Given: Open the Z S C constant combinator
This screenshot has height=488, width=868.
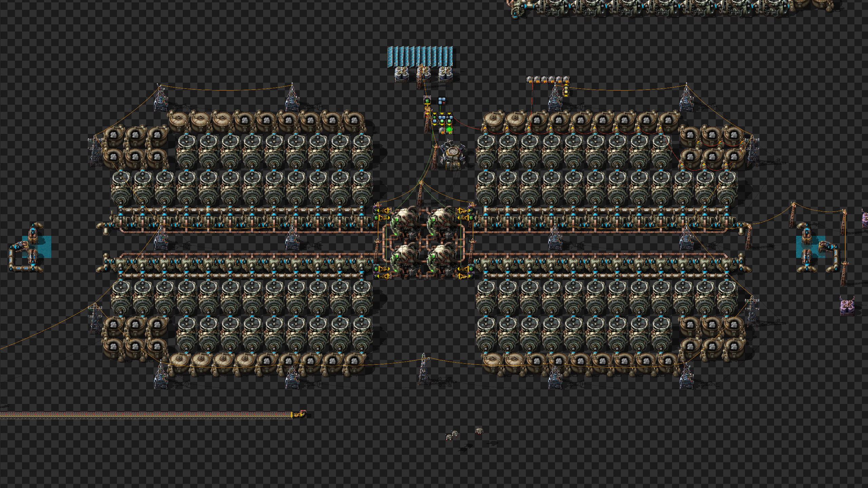Looking at the screenshot, I should (x=442, y=101).
